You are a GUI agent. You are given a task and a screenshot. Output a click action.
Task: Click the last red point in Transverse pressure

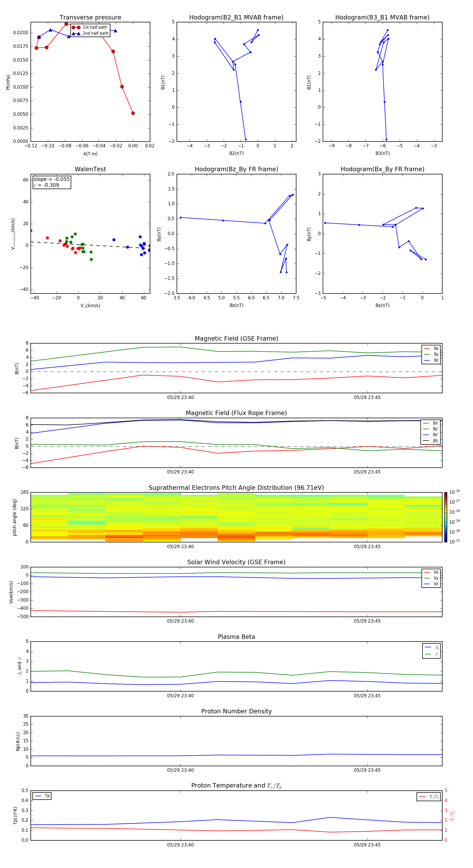(133, 113)
